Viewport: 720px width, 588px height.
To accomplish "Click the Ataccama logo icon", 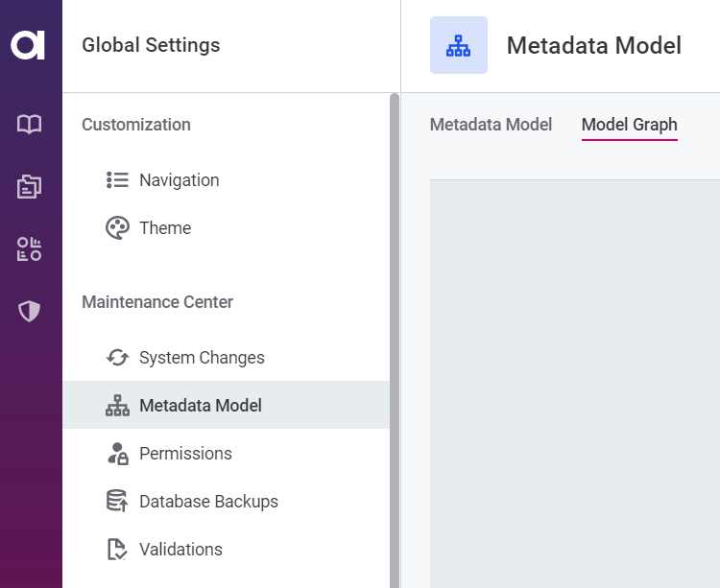I will (x=29, y=45).
